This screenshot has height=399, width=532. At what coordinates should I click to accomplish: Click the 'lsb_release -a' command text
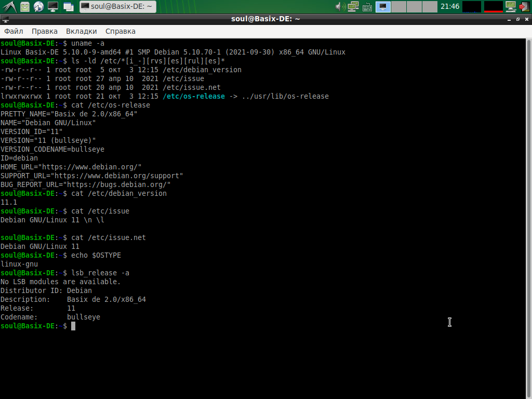tap(100, 273)
